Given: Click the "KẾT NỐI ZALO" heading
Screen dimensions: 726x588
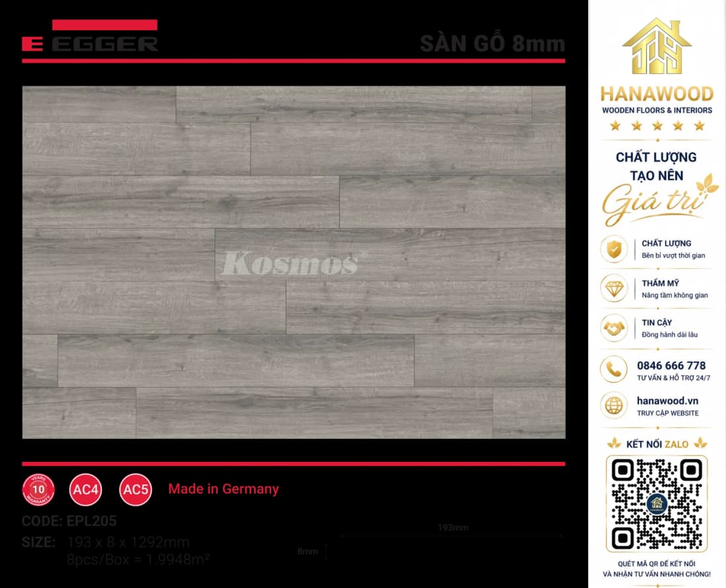Looking at the screenshot, I should 657,444.
